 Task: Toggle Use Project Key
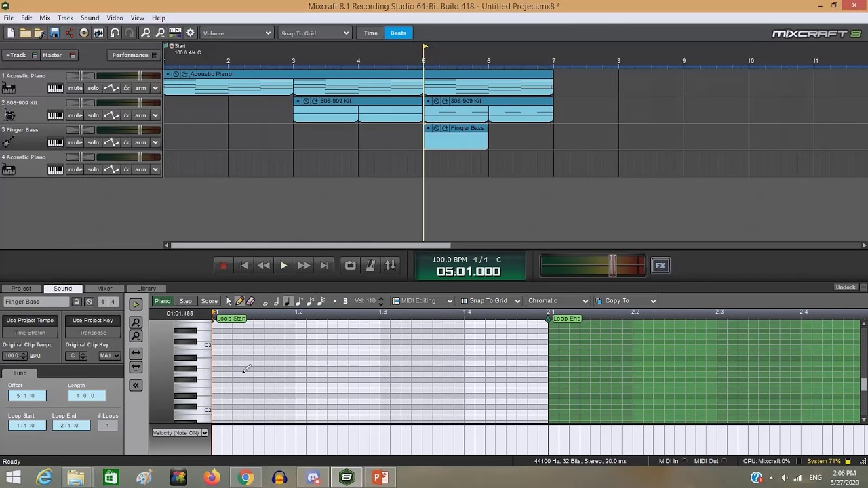(x=93, y=321)
